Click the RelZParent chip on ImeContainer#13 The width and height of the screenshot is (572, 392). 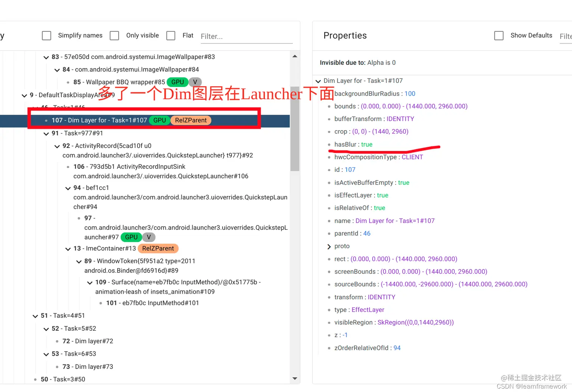(158, 248)
